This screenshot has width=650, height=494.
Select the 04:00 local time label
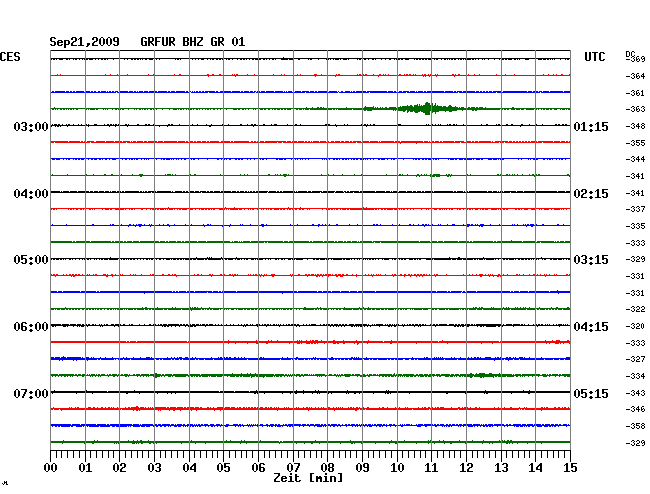(x=31, y=194)
